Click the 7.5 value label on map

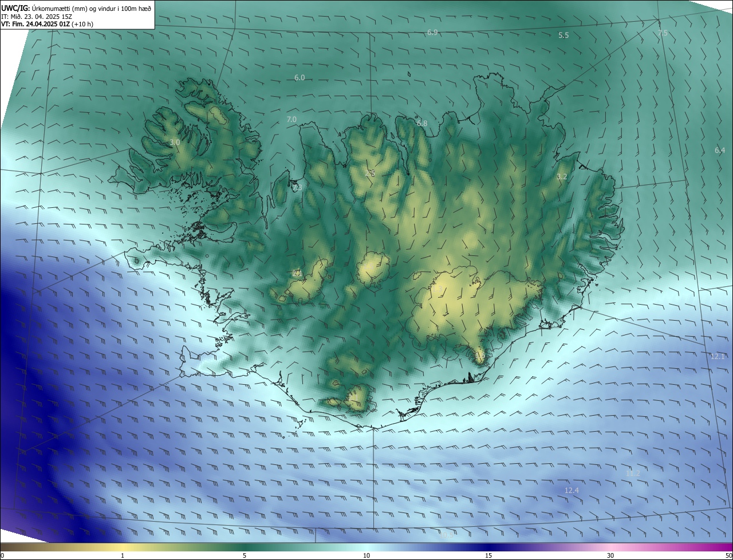663,33
